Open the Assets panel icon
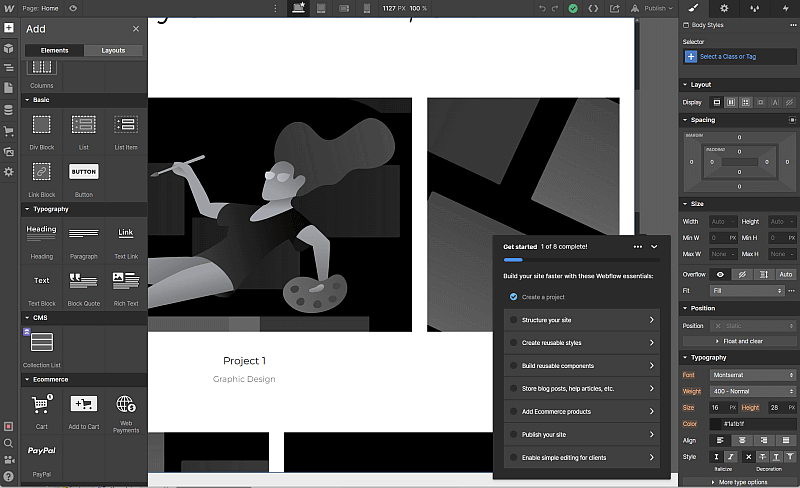800x488 pixels. [9, 152]
